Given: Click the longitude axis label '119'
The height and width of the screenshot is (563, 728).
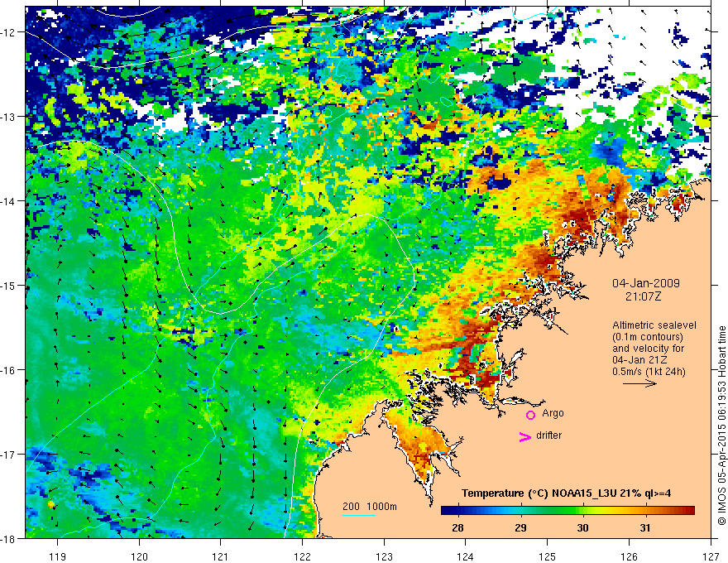Looking at the screenshot, I should click(57, 556).
